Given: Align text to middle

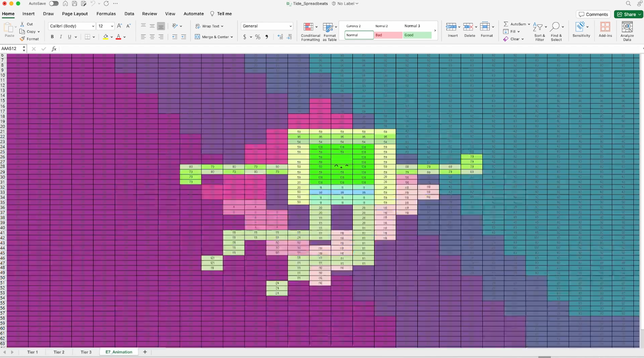Looking at the screenshot, I should point(152,26).
